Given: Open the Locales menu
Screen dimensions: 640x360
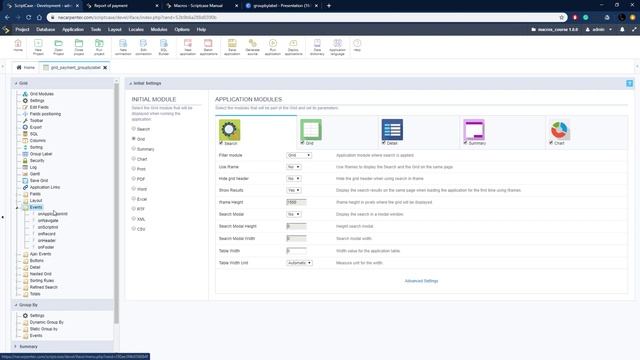Looking at the screenshot, I should click(136, 29).
